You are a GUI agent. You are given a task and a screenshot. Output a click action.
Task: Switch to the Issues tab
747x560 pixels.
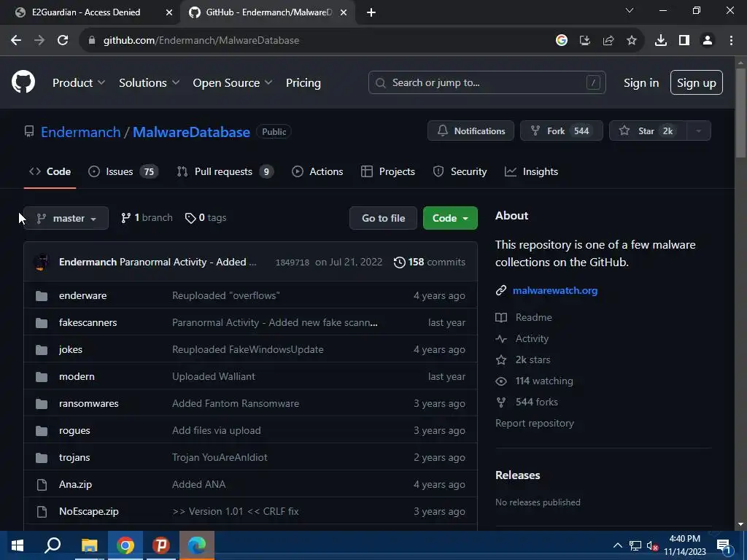[x=123, y=171]
